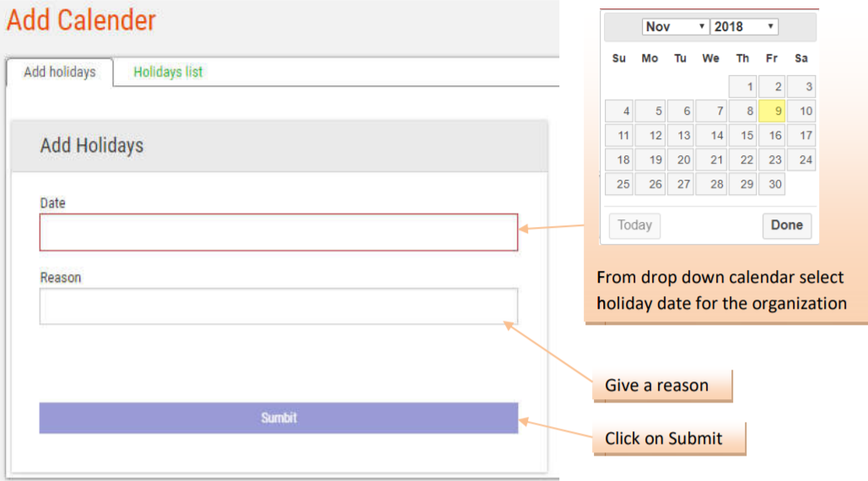This screenshot has width=868, height=481.
Task: Pick November 1 in the calendar
Action: [742, 86]
